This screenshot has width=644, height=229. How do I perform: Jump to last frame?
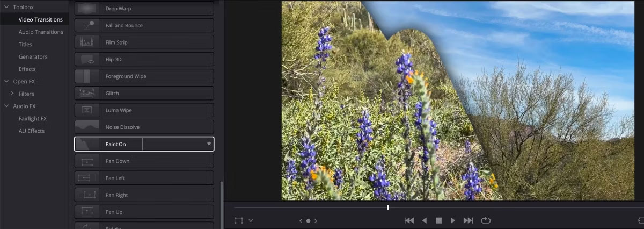point(468,220)
